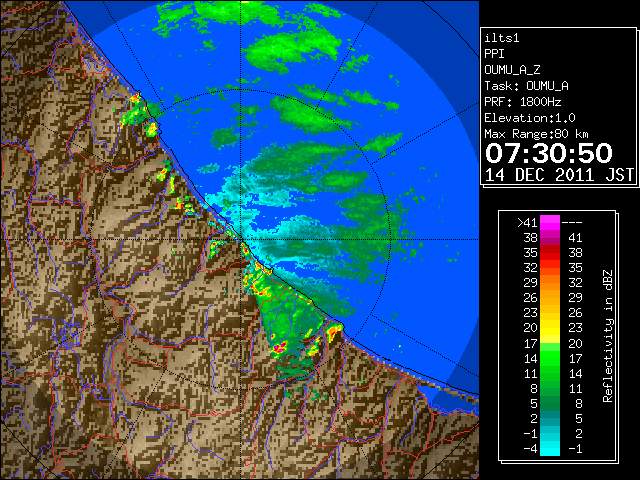
Task: Pick the red 35–38 dBZ color band
Action: point(550,253)
